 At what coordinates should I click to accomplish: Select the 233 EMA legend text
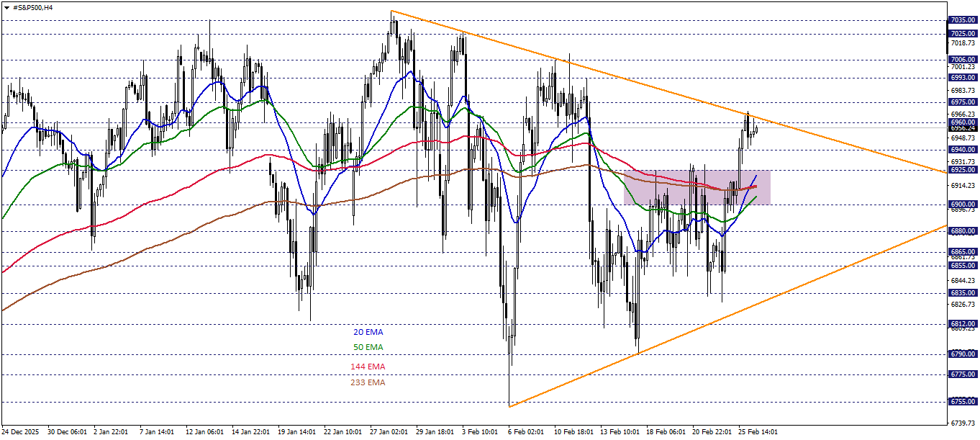[x=367, y=383]
